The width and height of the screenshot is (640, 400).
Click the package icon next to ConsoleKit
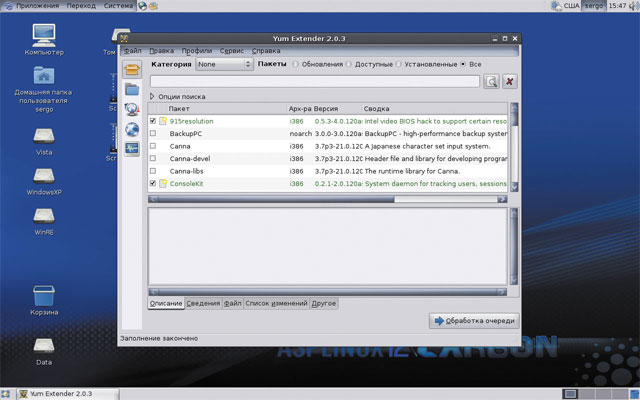(x=163, y=183)
